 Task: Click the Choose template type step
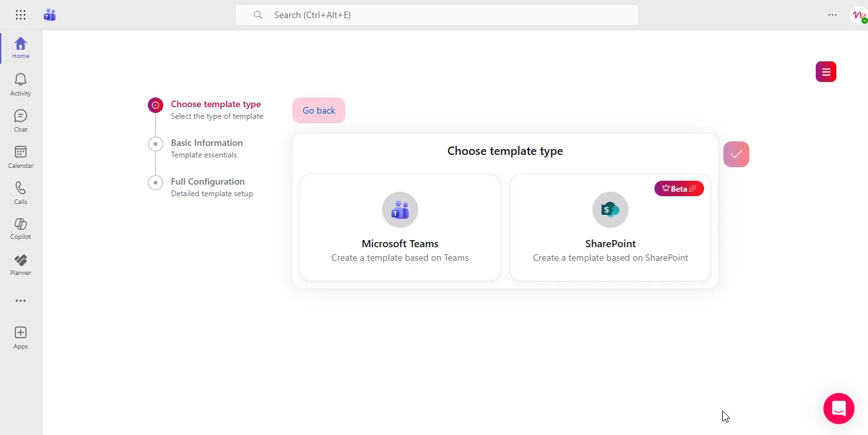(207, 110)
